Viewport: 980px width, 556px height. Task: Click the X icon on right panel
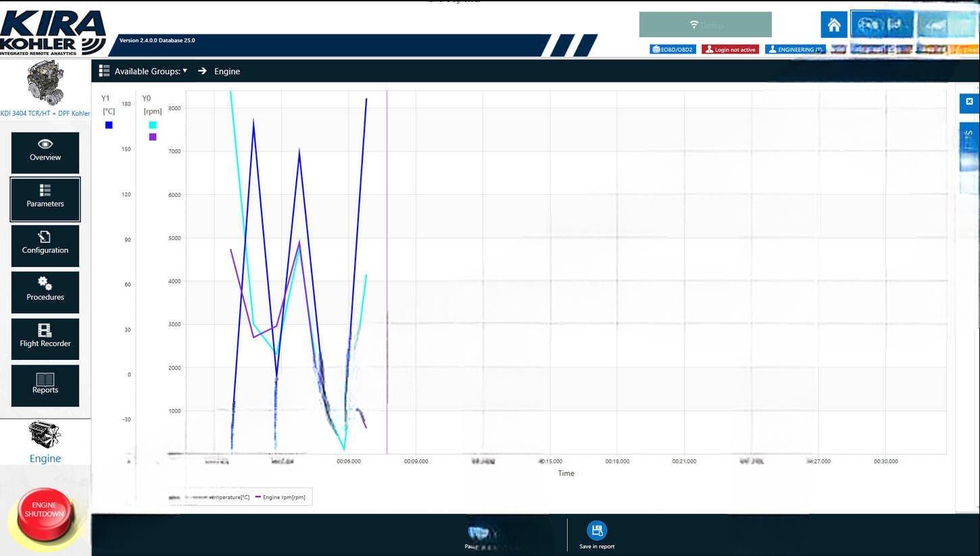pos(969,101)
